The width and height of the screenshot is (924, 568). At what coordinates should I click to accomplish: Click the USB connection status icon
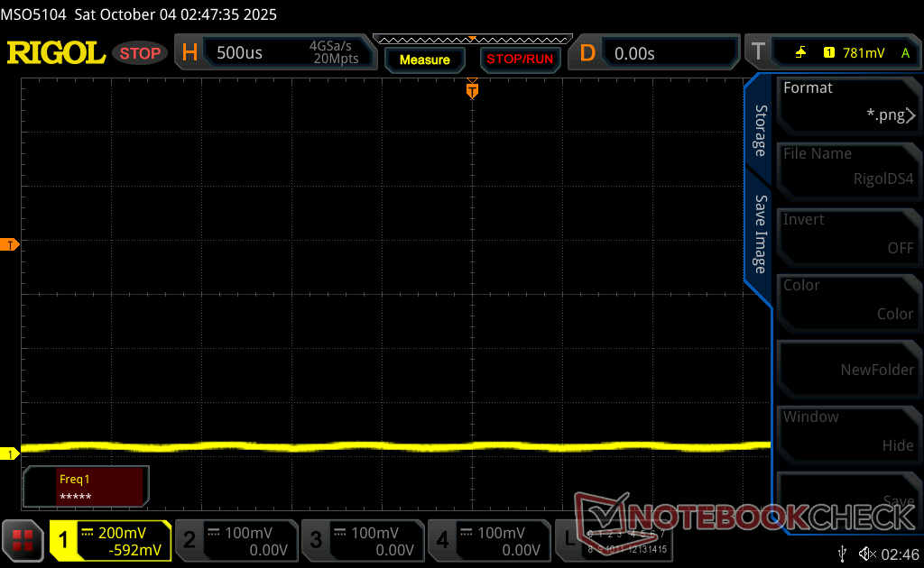click(x=842, y=553)
